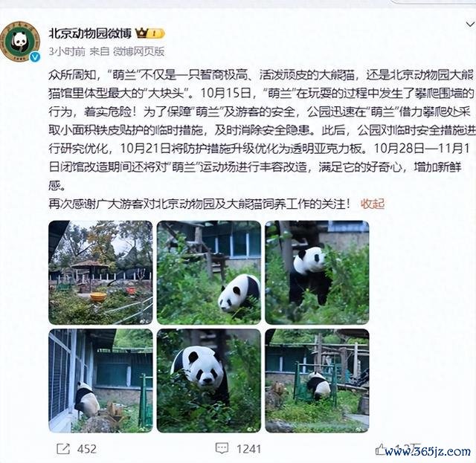Click the 3小时前 post timestamp
The image size is (476, 463).
point(67,51)
